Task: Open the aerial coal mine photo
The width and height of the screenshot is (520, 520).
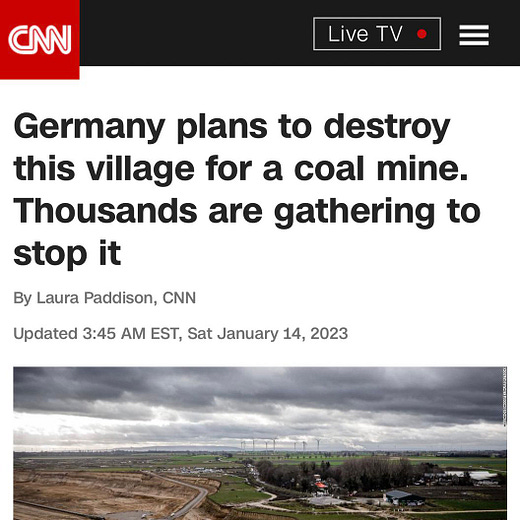Action: [260, 443]
